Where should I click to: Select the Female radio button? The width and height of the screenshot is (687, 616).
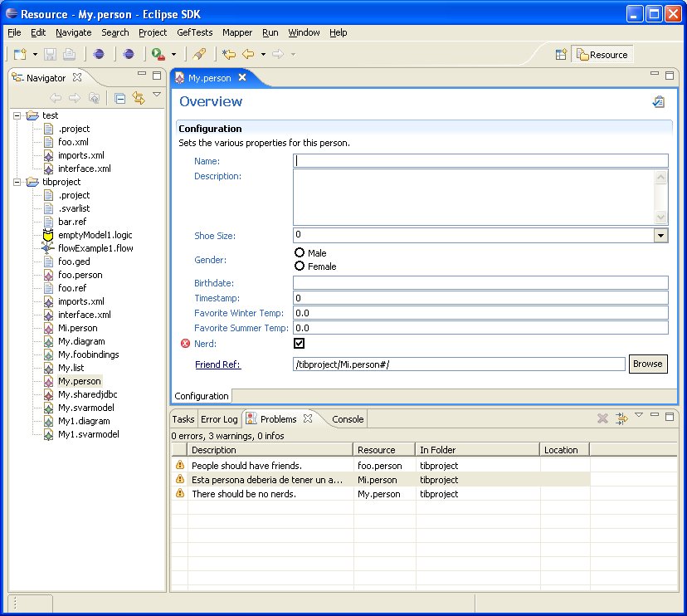300,266
